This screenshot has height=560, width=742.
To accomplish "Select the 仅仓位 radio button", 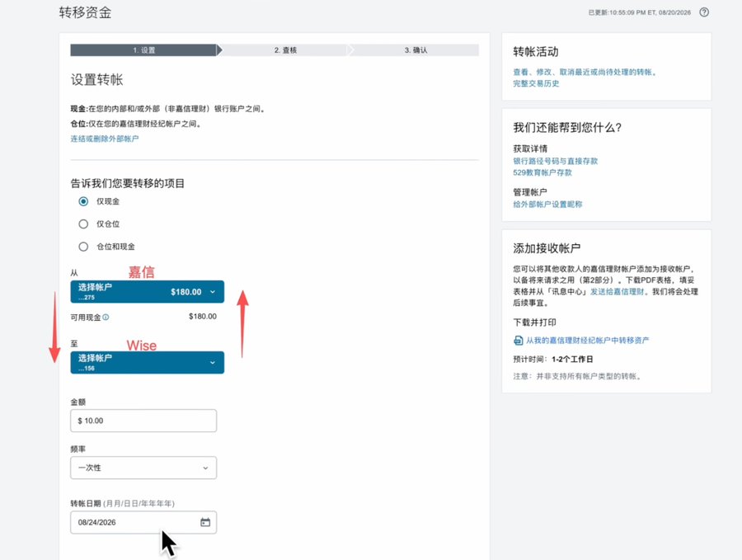I will click(83, 224).
